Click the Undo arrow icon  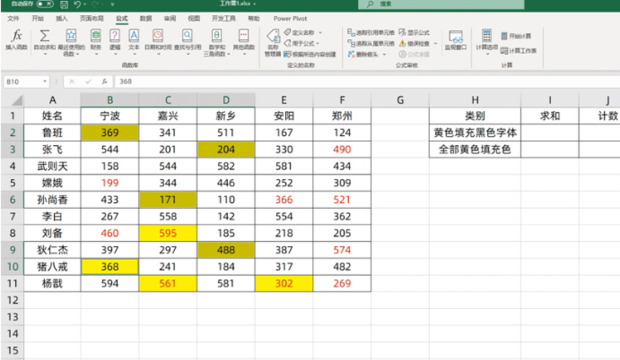(77, 4)
